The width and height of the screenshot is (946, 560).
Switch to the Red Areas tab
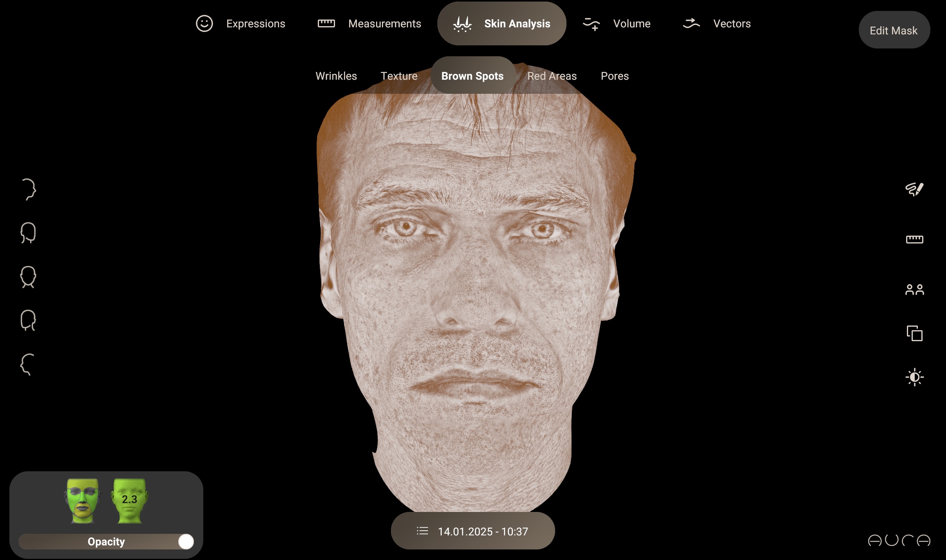[552, 76]
